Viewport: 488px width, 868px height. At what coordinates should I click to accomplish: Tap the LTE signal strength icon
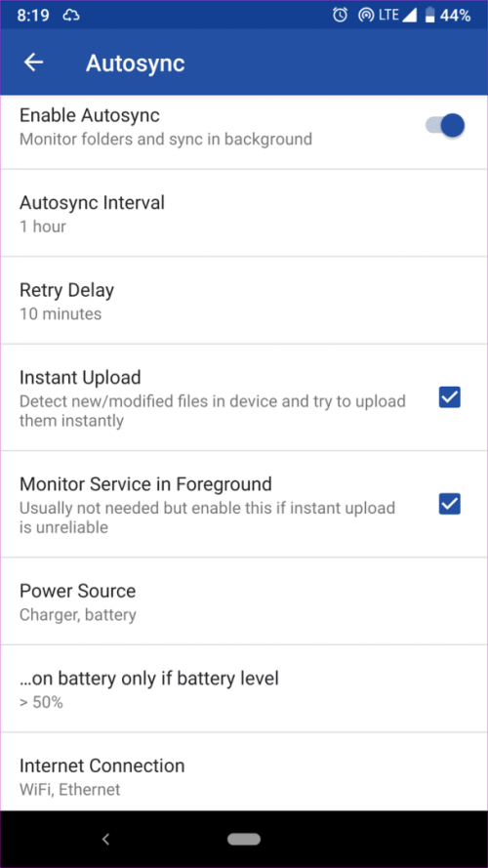click(409, 16)
